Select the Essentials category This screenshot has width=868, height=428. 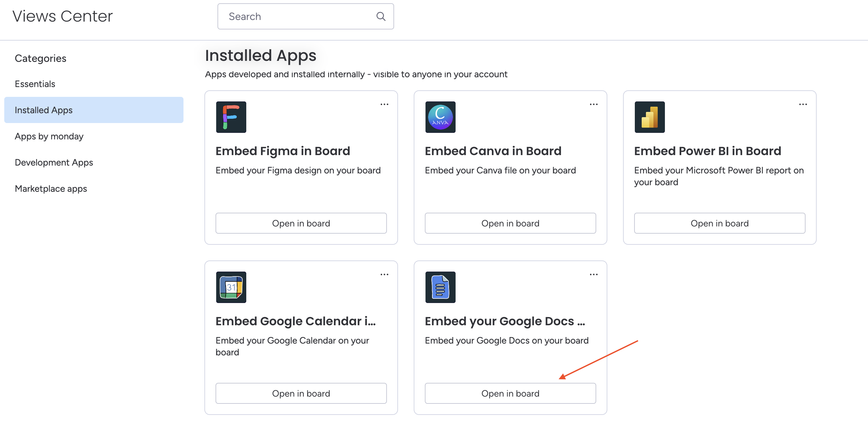35,84
